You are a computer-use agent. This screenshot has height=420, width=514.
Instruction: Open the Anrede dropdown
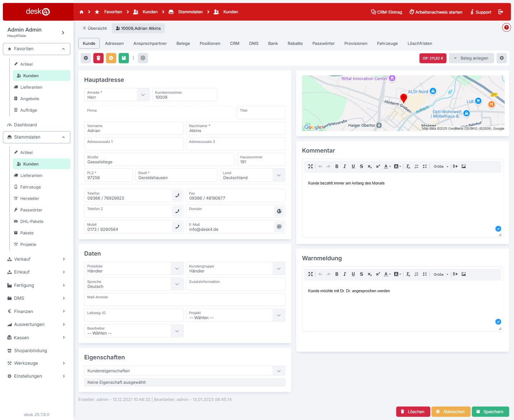click(143, 95)
